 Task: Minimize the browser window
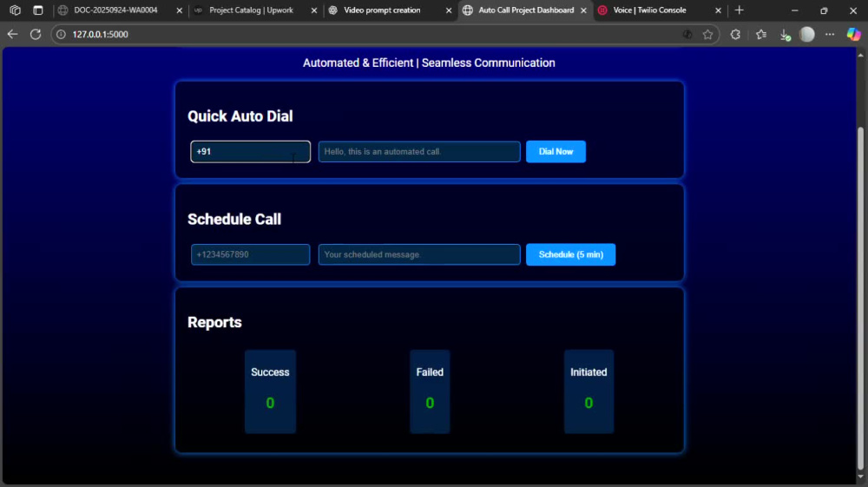click(x=795, y=10)
